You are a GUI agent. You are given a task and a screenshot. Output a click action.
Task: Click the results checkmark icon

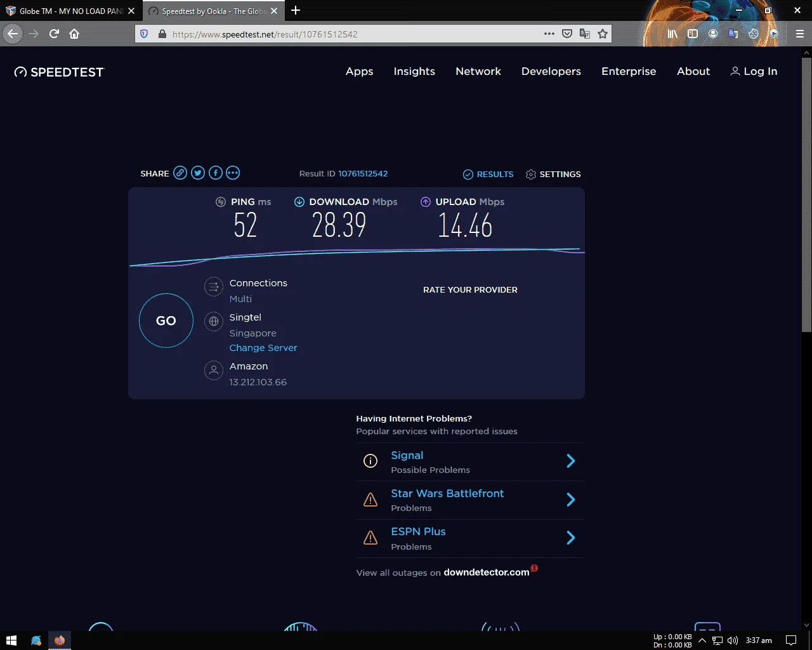[468, 174]
